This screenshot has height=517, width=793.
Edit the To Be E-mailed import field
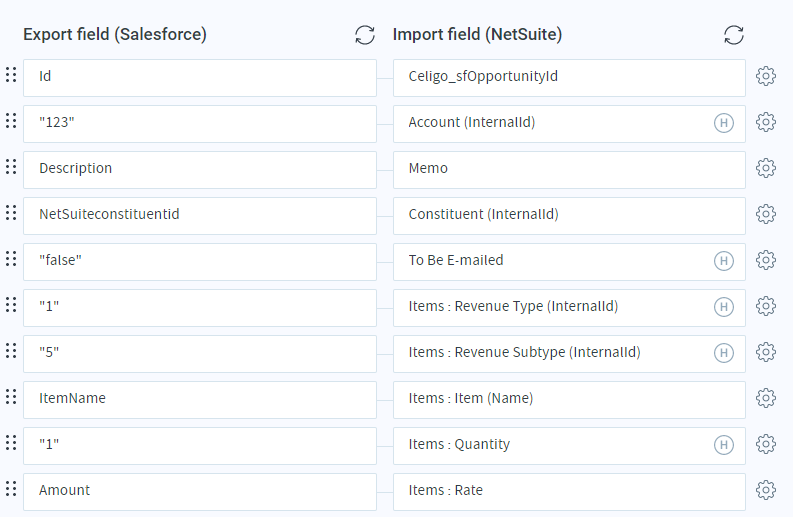click(569, 262)
